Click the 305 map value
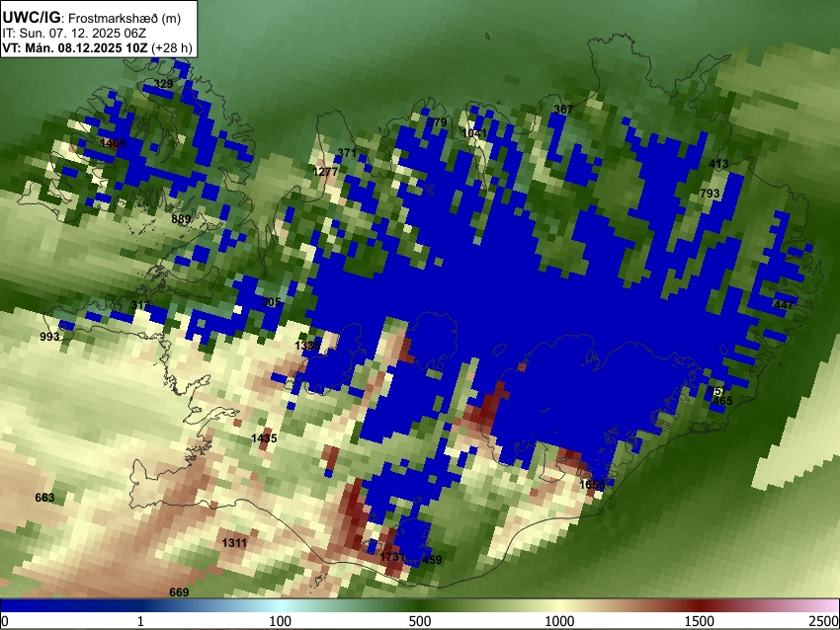840x630 pixels. point(272,302)
